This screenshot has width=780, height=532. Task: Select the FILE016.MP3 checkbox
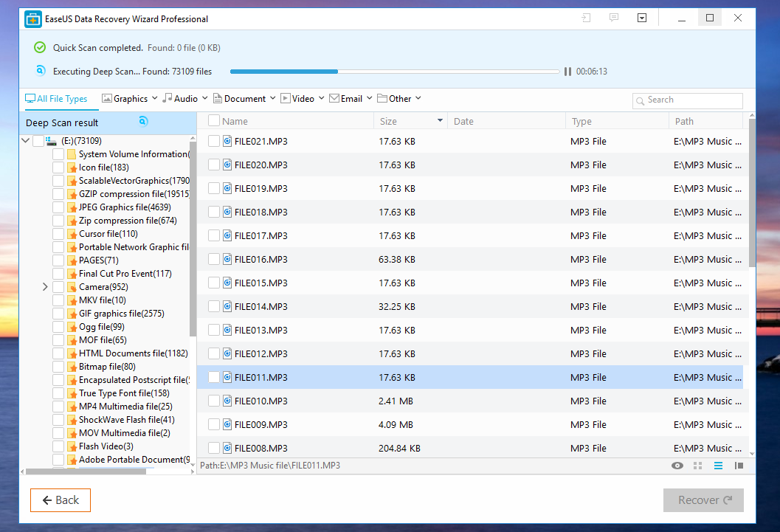214,259
